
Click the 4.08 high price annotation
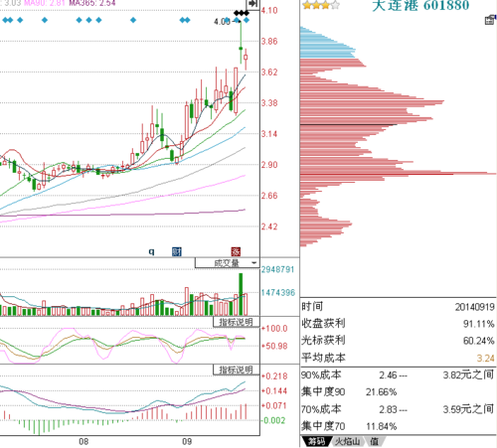(x=222, y=22)
